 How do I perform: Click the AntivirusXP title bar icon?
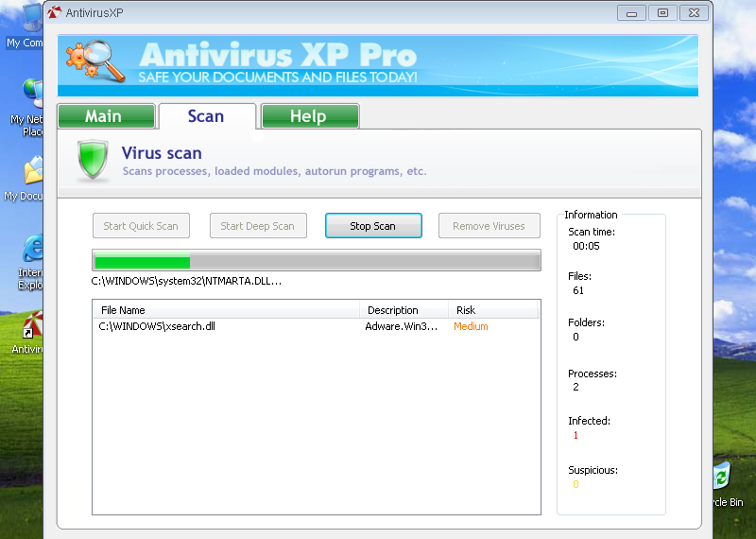54,13
